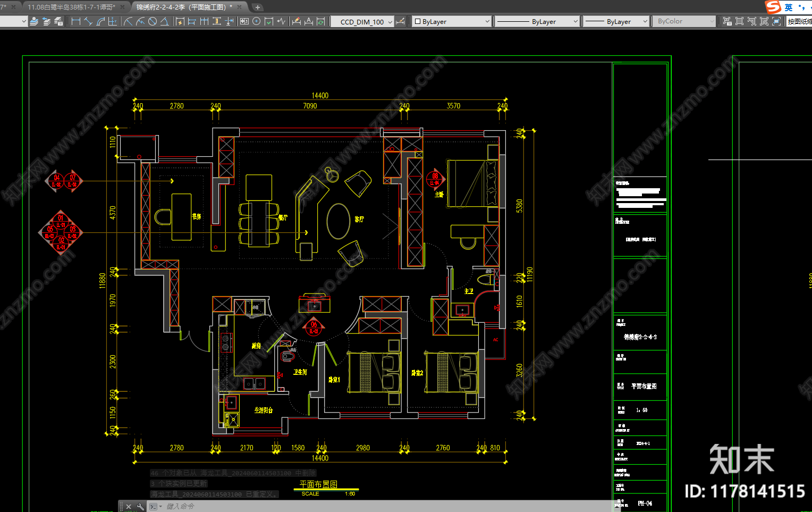Select the Linear dimension tool
The width and height of the screenshot is (812, 512).
76,21
